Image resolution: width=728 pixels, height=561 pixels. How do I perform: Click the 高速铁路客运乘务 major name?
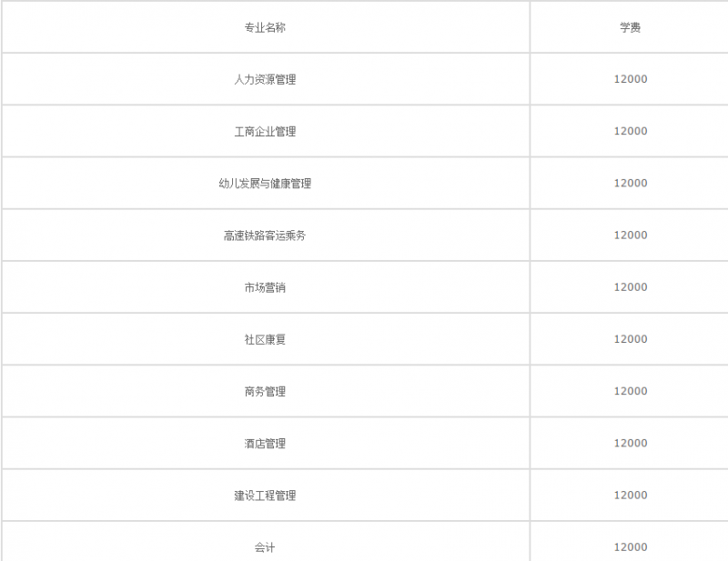(x=265, y=235)
